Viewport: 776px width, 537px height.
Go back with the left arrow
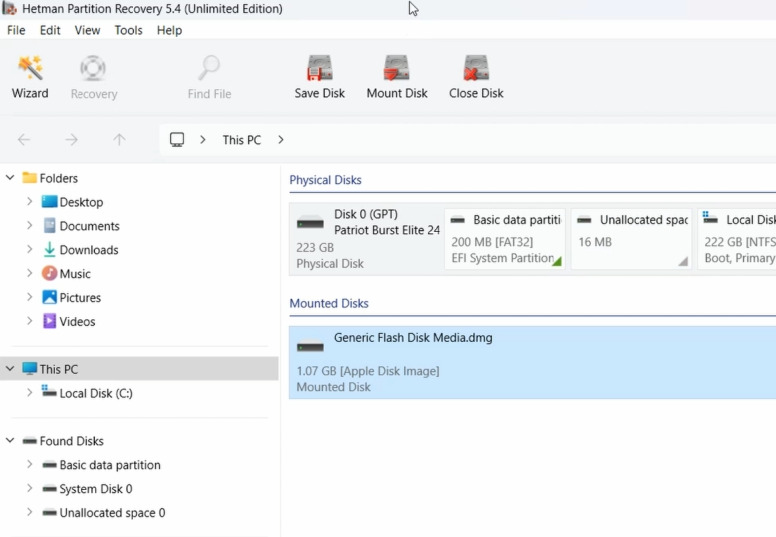(x=24, y=140)
